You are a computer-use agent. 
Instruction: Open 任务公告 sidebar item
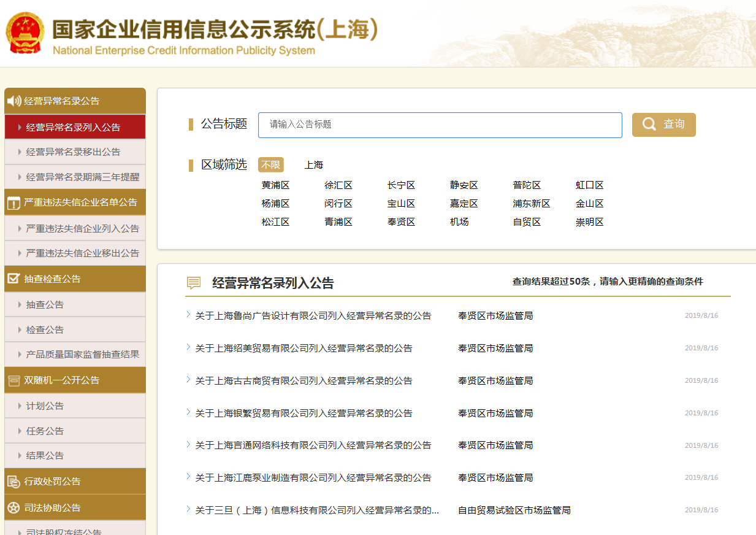(x=75, y=431)
